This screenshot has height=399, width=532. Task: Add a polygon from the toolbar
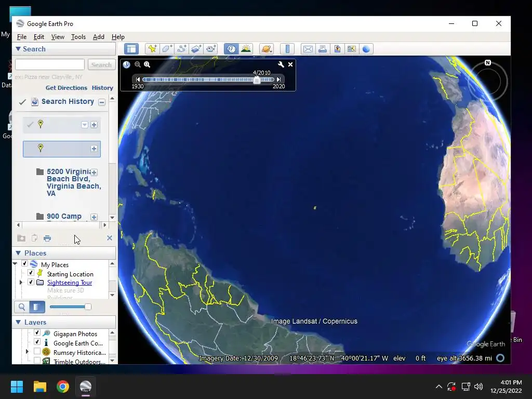point(167,49)
